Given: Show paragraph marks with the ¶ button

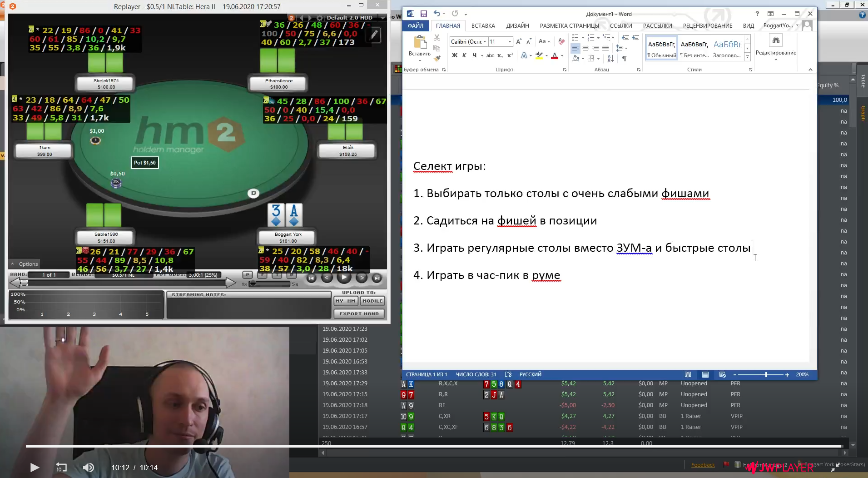Looking at the screenshot, I should coord(625,58).
